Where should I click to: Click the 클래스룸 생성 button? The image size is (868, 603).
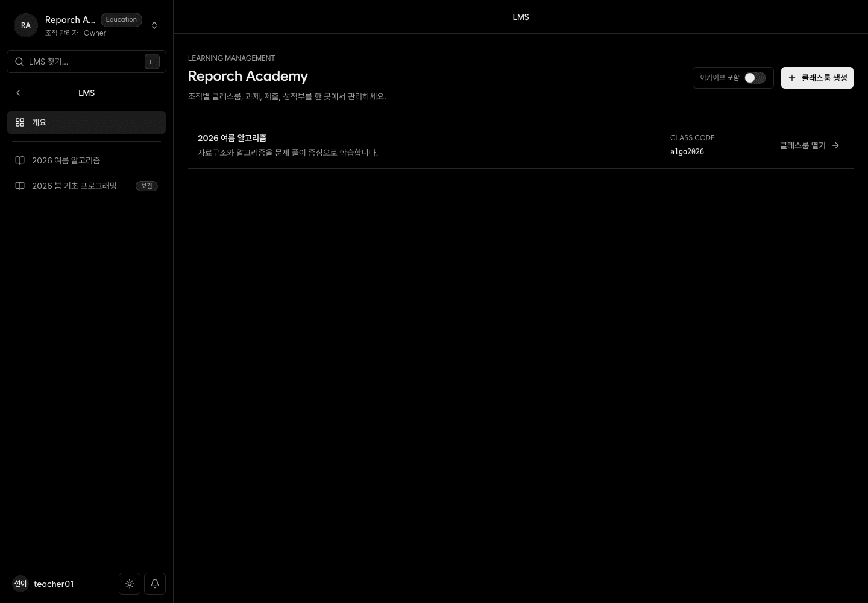pos(817,78)
